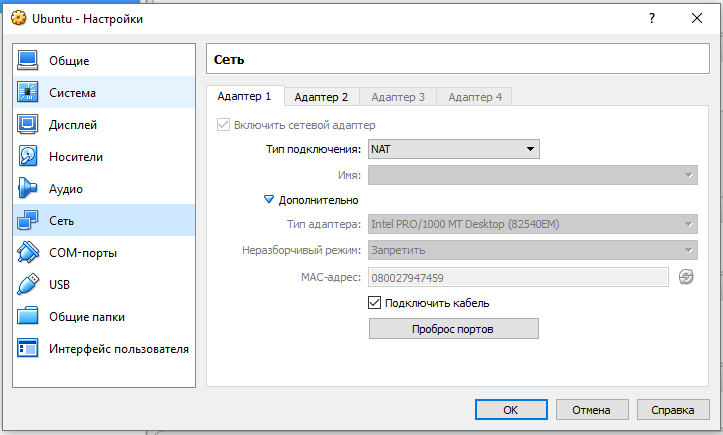Select the COM-порты connector icon
This screenshot has width=723, height=435.
pos(28,253)
